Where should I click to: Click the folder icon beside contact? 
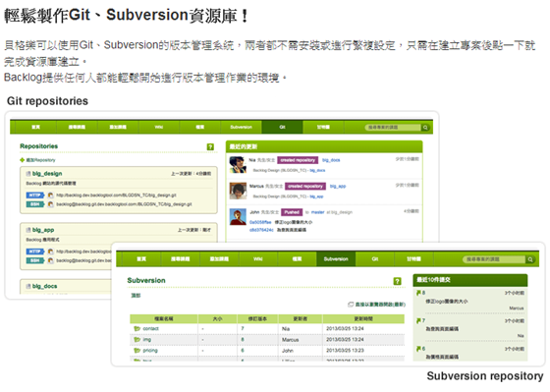click(137, 329)
